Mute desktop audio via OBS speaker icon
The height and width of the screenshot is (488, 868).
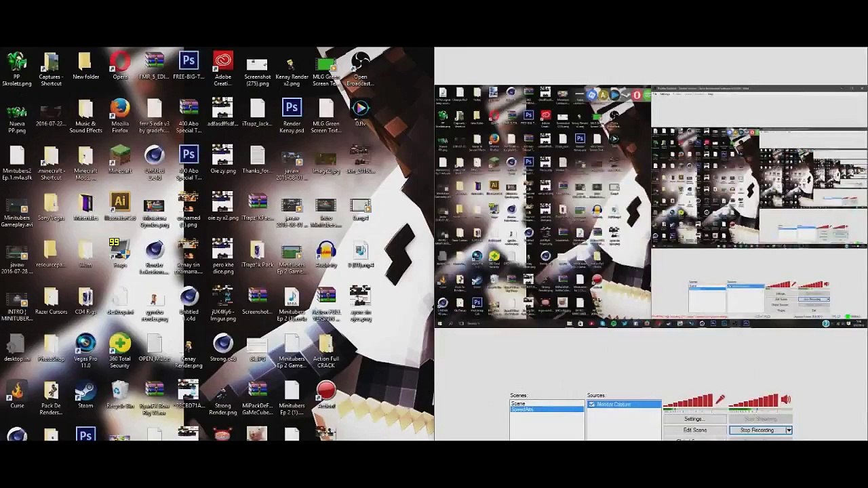click(785, 400)
